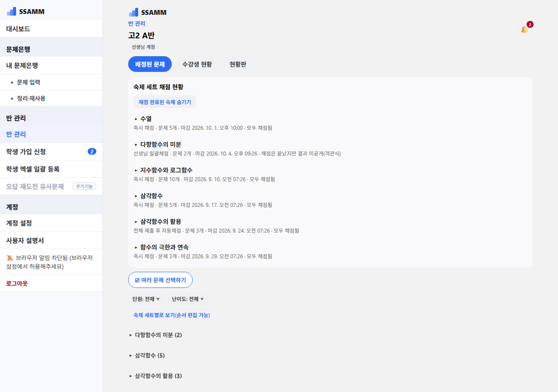558x392 pixels.
Task: Click 숙제 세트별로 보기(순서 편집 가능) button
Action: [x=172, y=315]
